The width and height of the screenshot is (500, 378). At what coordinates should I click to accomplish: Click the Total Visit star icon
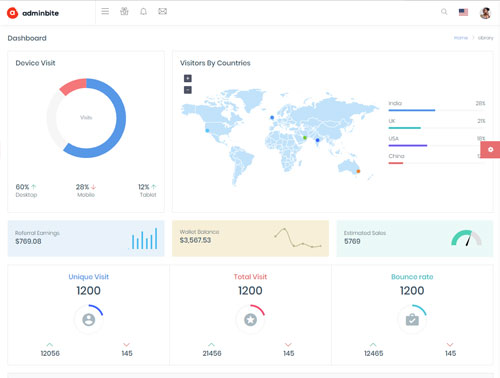pos(250,320)
